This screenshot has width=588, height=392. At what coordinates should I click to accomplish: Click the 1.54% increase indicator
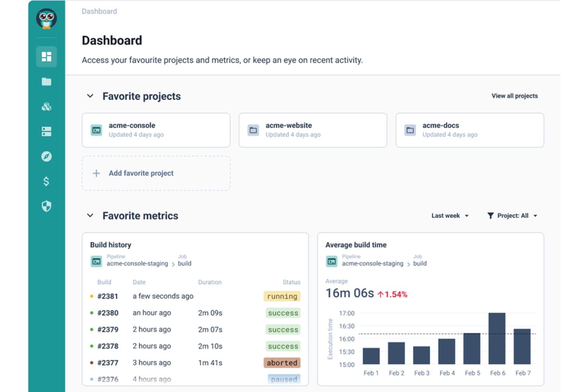pyautogui.click(x=392, y=294)
